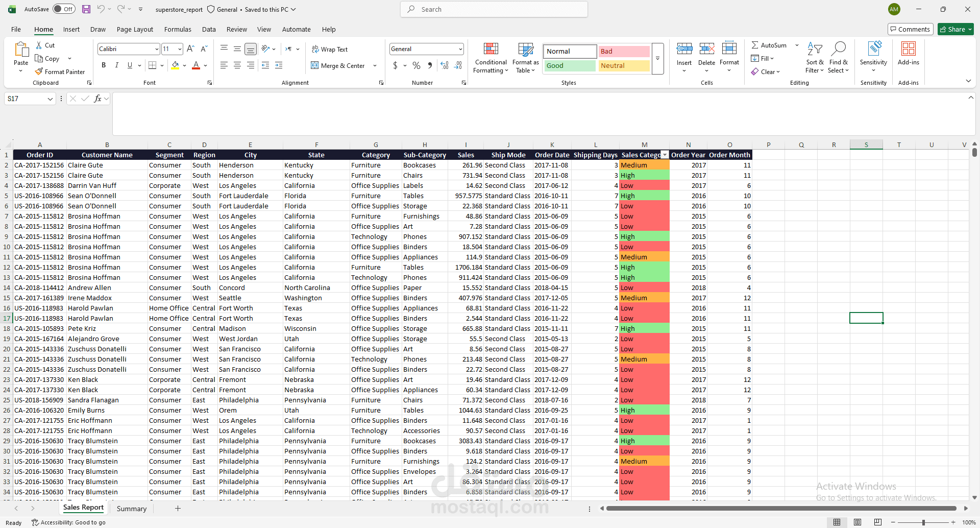Click the Copy button
This screenshot has height=528, width=980.
(x=47, y=59)
